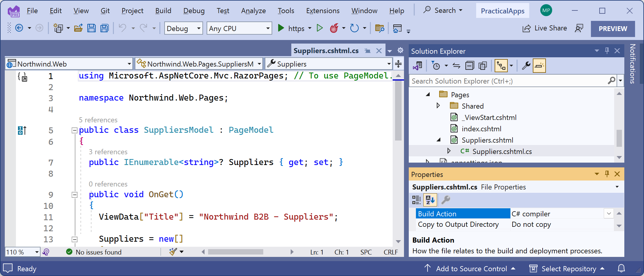Click the PREVIEW button
The image size is (644, 276).
click(613, 29)
